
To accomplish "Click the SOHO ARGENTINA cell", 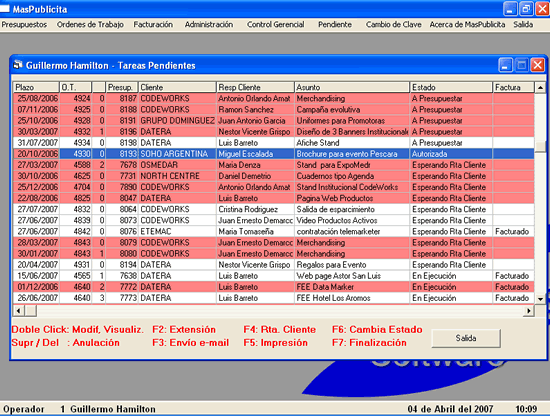I will click(177, 154).
